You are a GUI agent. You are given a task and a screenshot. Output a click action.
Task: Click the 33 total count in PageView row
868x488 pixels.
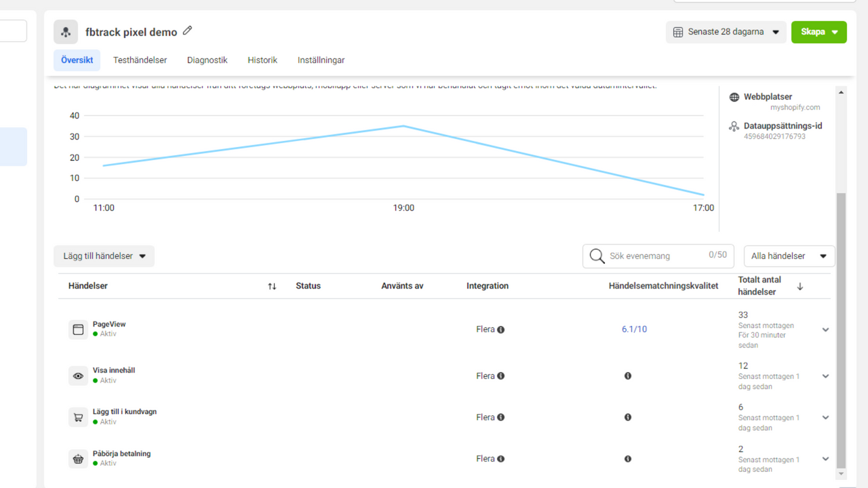(743, 315)
